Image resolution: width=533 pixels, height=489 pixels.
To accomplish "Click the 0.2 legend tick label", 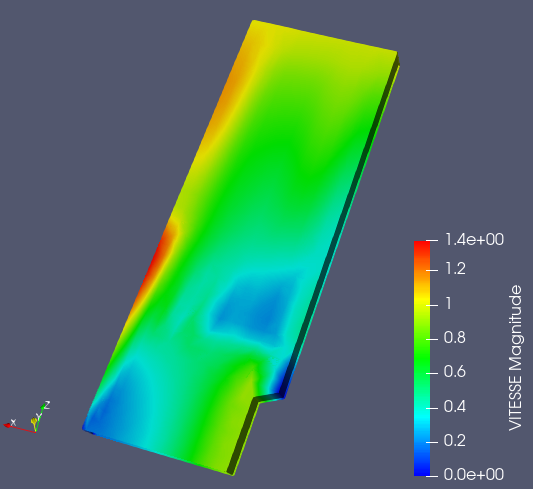I will click(454, 440).
